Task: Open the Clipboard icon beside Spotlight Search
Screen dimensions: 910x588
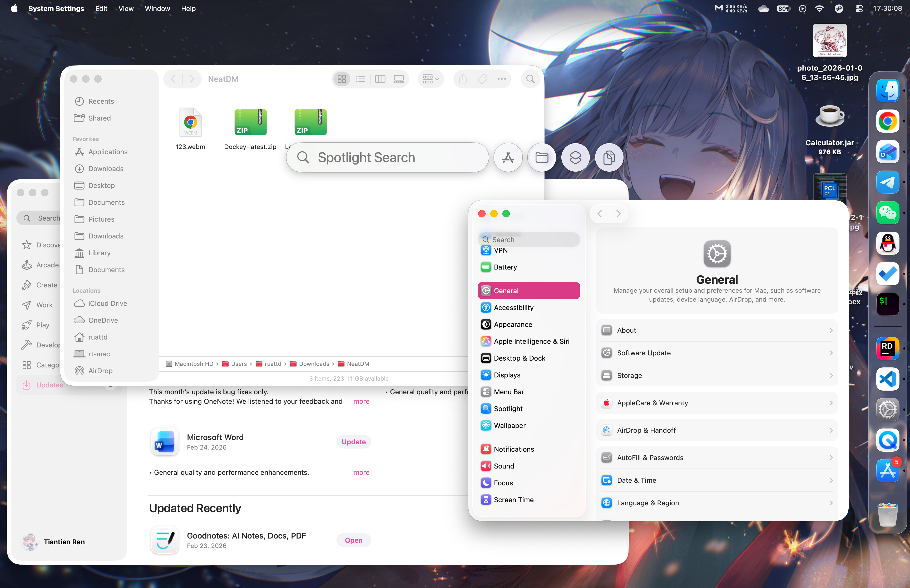Action: [x=609, y=157]
